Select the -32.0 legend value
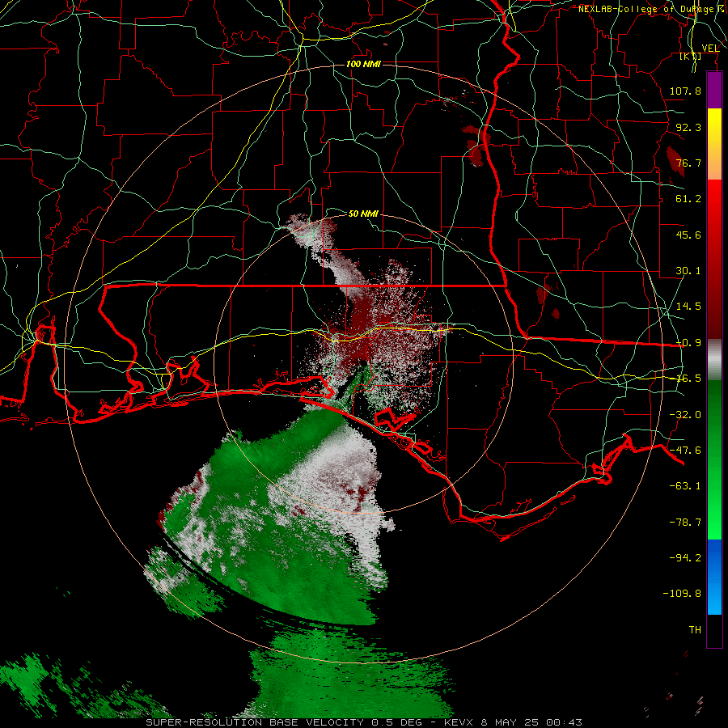The width and height of the screenshot is (728, 728). click(685, 415)
